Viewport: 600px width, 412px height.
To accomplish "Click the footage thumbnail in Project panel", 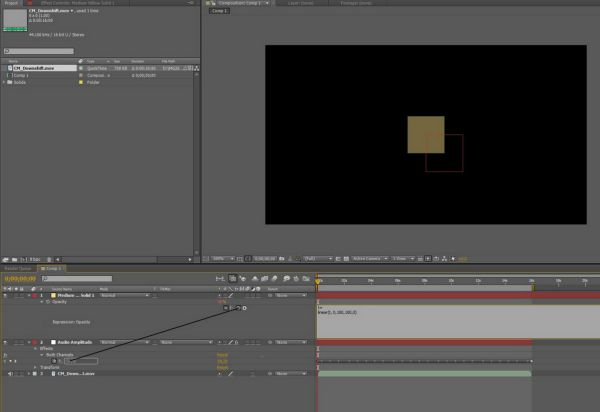I will click(x=15, y=19).
